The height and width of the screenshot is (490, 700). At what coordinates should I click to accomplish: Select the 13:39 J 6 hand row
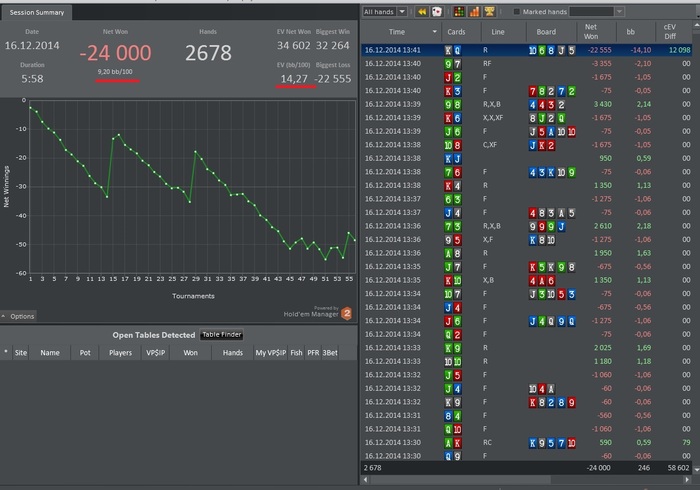tap(527, 131)
